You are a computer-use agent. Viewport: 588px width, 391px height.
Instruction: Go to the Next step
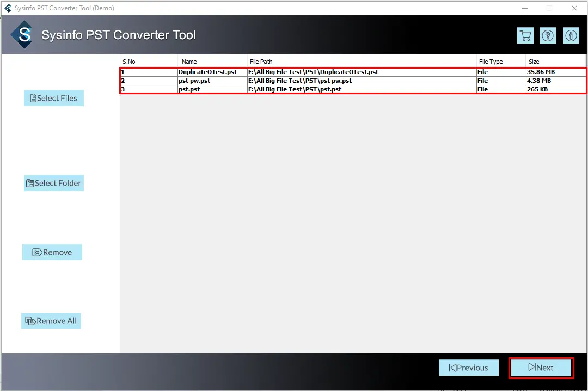click(x=541, y=368)
